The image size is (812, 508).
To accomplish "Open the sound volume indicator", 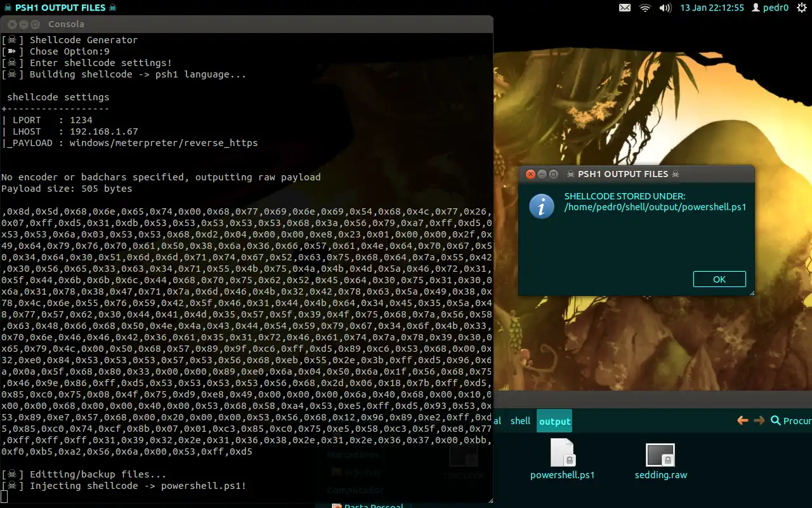I will coord(665,8).
